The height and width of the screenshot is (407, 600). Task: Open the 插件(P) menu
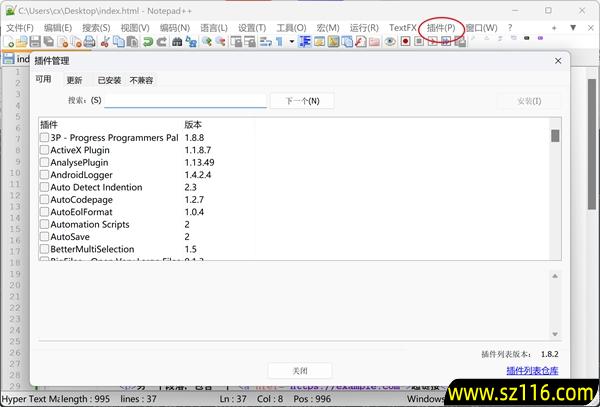(441, 28)
